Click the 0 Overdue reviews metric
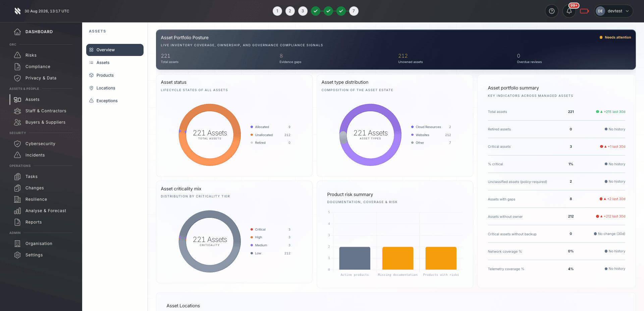 click(529, 58)
